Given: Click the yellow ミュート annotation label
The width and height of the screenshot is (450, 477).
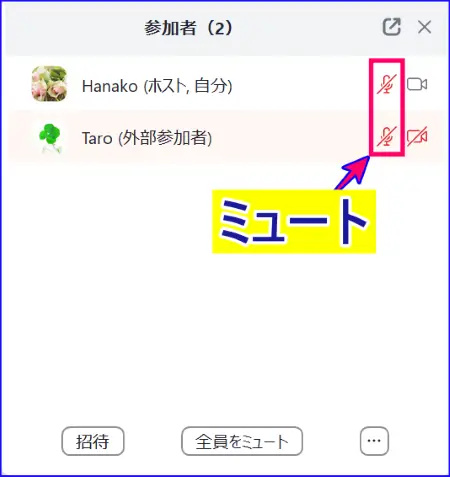Looking at the screenshot, I should pos(294,221).
